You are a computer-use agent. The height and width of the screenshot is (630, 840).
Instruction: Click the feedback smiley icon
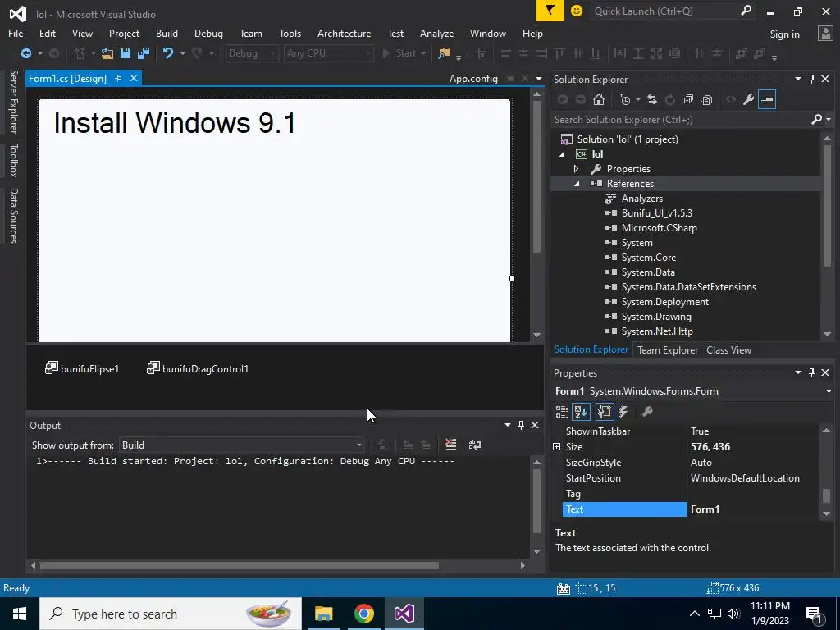click(x=577, y=11)
